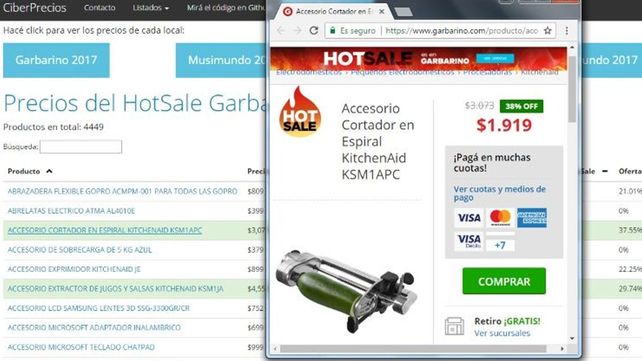Open Ver cuotas y medios de pago

[x=500, y=193]
